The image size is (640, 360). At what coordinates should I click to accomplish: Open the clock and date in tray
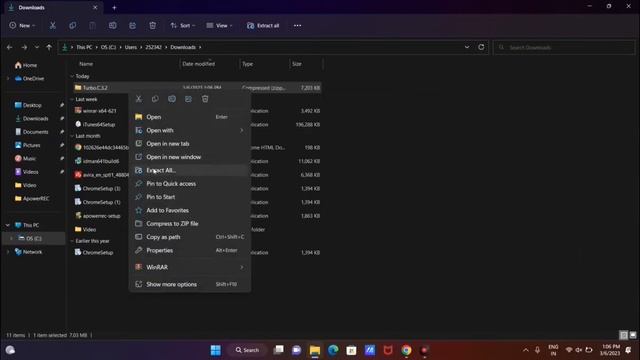(x=611, y=350)
